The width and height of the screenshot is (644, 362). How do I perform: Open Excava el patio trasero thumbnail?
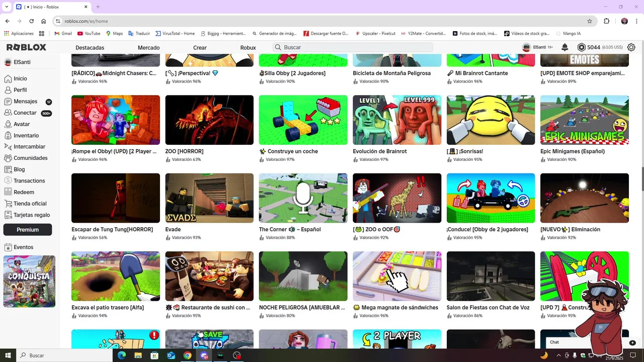coord(116,277)
